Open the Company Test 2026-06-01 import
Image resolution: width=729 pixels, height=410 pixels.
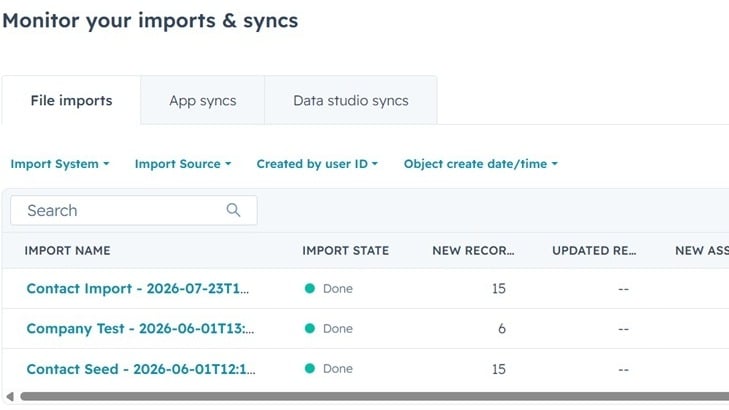(x=140, y=329)
